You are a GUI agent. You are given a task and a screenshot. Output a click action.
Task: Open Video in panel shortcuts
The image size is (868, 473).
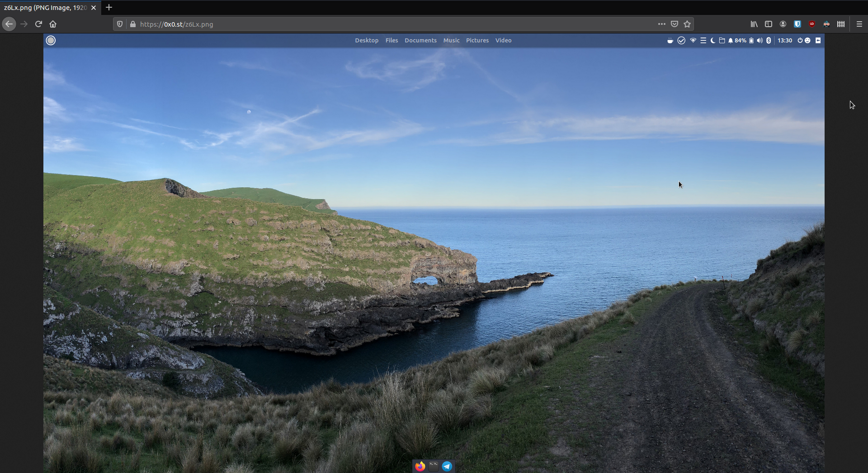[x=503, y=40]
